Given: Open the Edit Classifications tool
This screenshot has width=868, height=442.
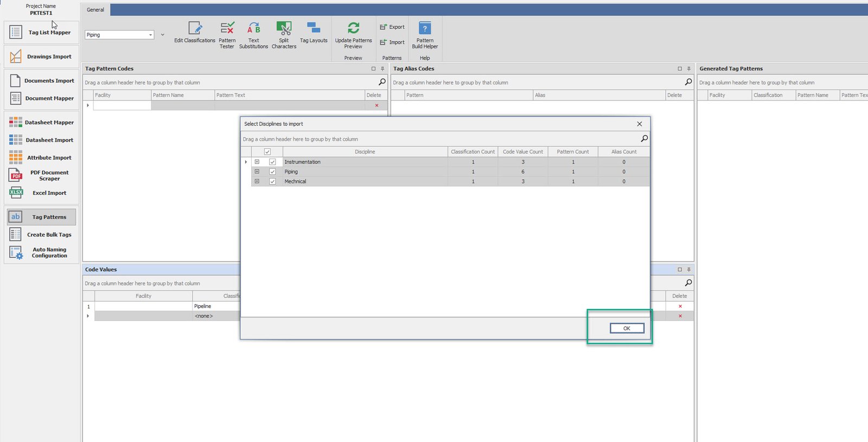Looking at the screenshot, I should pyautogui.click(x=195, y=33).
